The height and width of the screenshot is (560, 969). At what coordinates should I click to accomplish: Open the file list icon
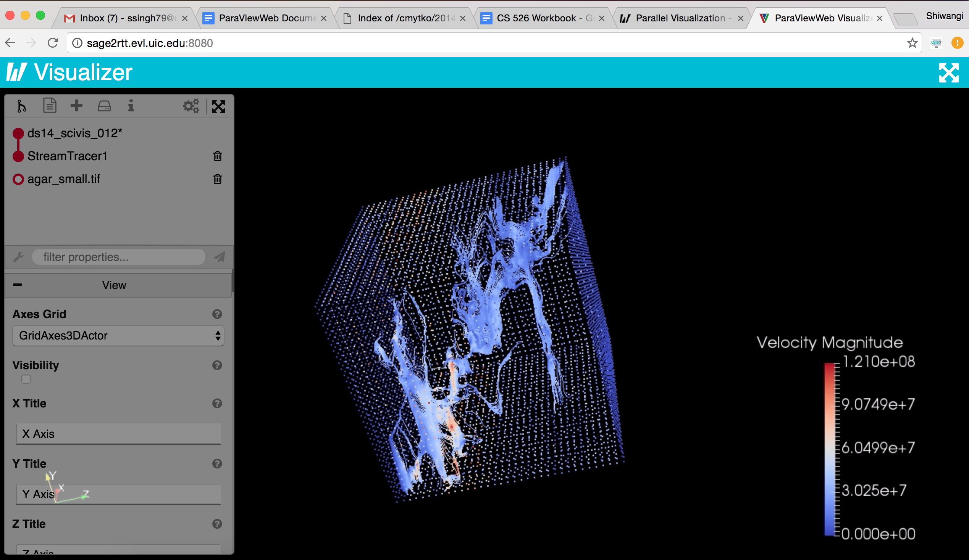[50, 106]
